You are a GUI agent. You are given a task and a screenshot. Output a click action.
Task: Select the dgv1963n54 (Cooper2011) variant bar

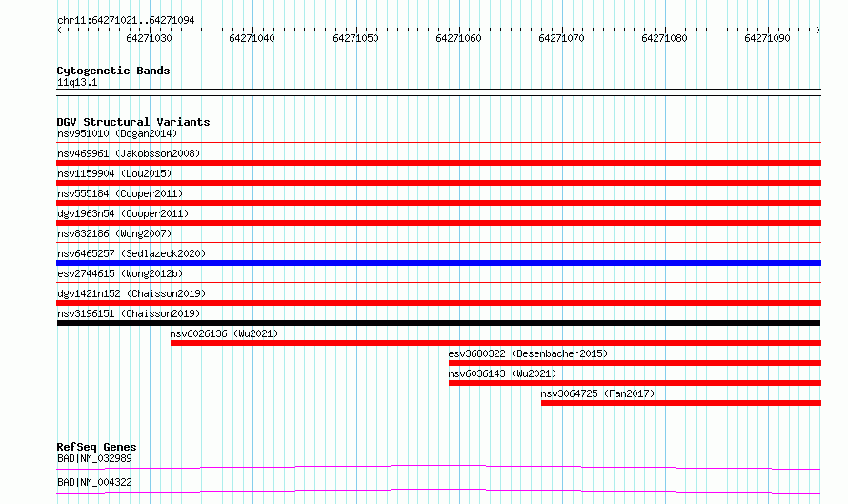pyautogui.click(x=438, y=223)
